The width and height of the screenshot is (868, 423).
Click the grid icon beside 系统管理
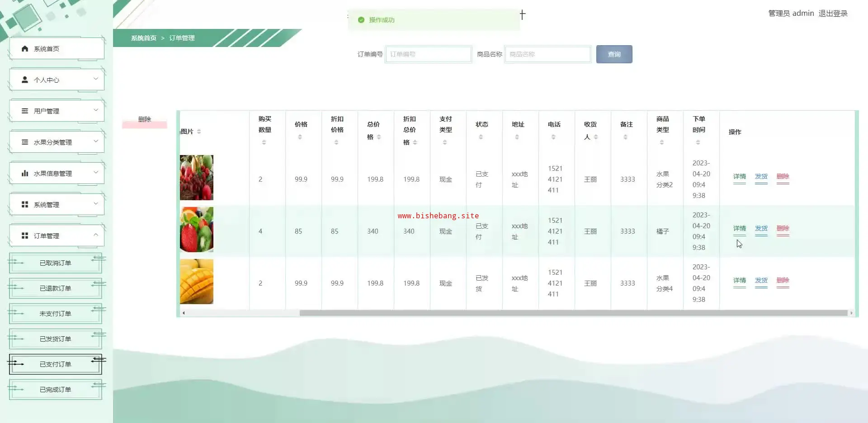click(25, 204)
